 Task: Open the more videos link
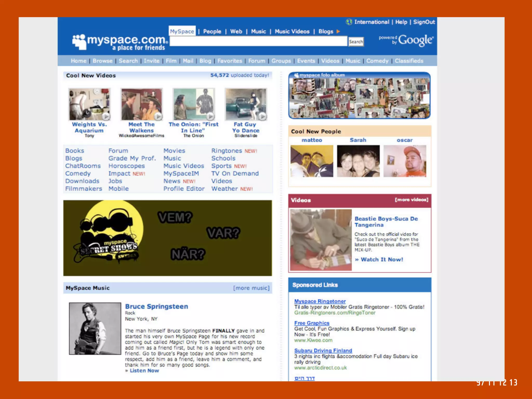[x=411, y=199]
